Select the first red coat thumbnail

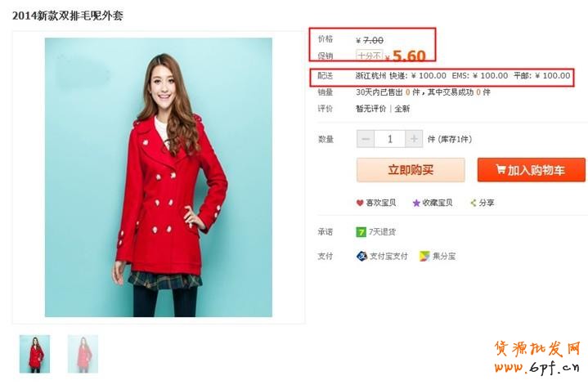pyautogui.click(x=34, y=354)
